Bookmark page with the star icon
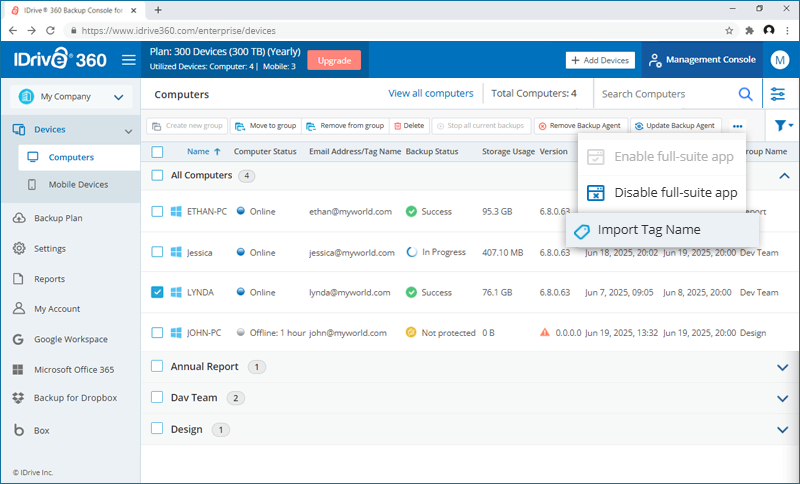The height and width of the screenshot is (484, 800). (729, 31)
